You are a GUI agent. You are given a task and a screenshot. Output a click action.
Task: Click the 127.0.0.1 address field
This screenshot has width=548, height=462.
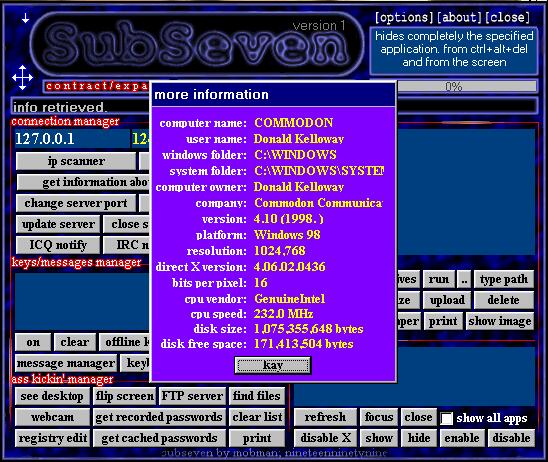coord(72,139)
